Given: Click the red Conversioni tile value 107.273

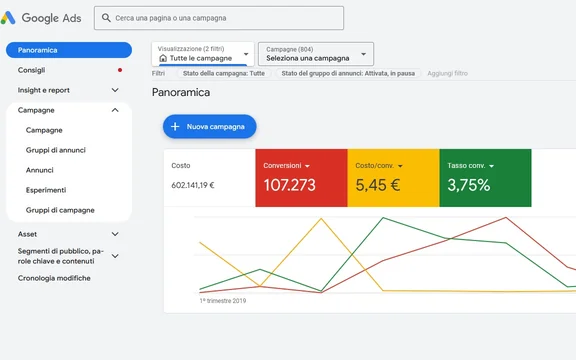Looking at the screenshot, I should (x=289, y=185).
